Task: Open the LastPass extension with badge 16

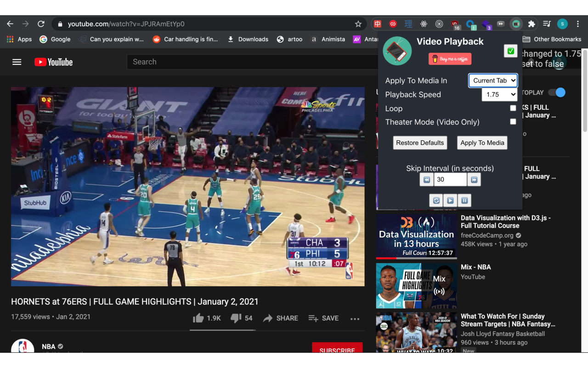Action: (x=455, y=23)
